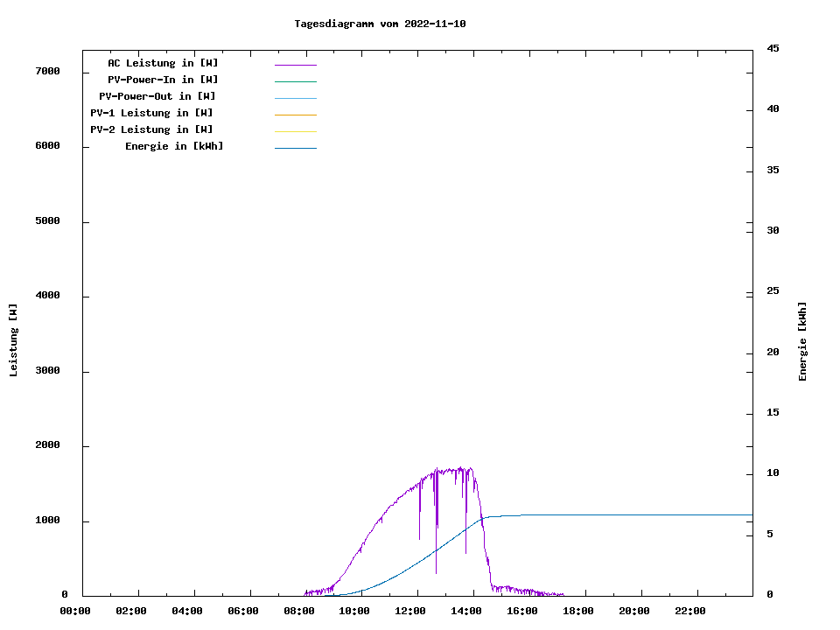Viewport: 840px width, 630px height.
Task: Select the AC Leistung in [W] legend label
Action: click(163, 63)
